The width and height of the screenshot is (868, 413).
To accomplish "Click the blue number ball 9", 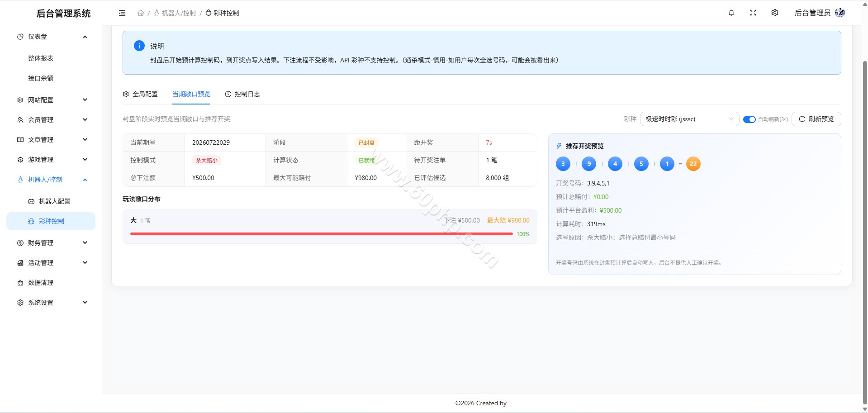I will tap(589, 164).
